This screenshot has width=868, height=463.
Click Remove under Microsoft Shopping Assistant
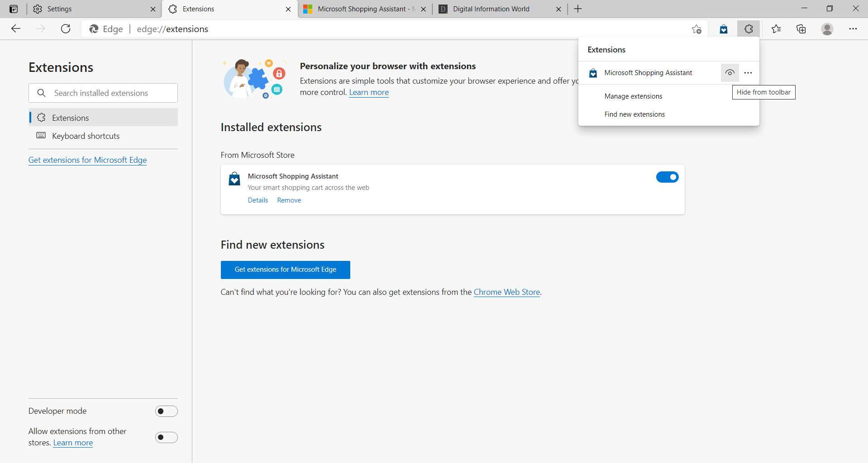coord(289,200)
